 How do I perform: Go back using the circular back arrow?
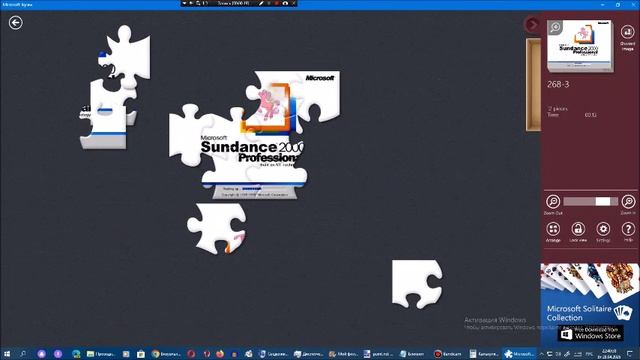click(x=16, y=22)
